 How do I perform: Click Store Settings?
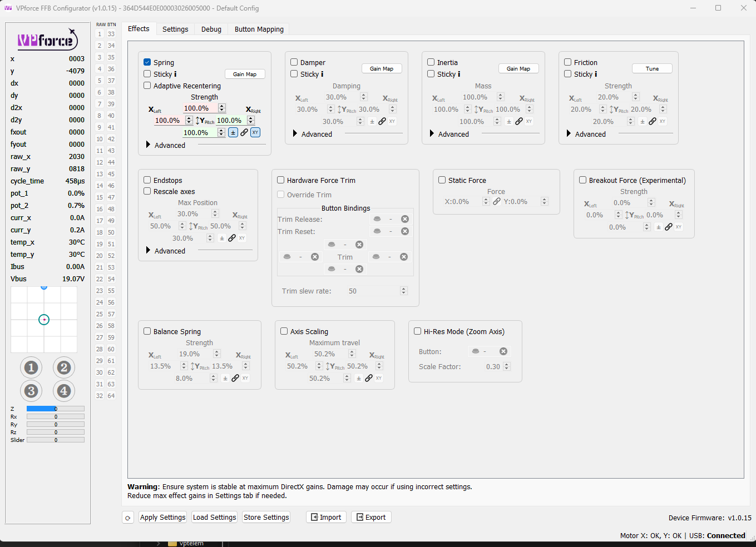point(266,518)
